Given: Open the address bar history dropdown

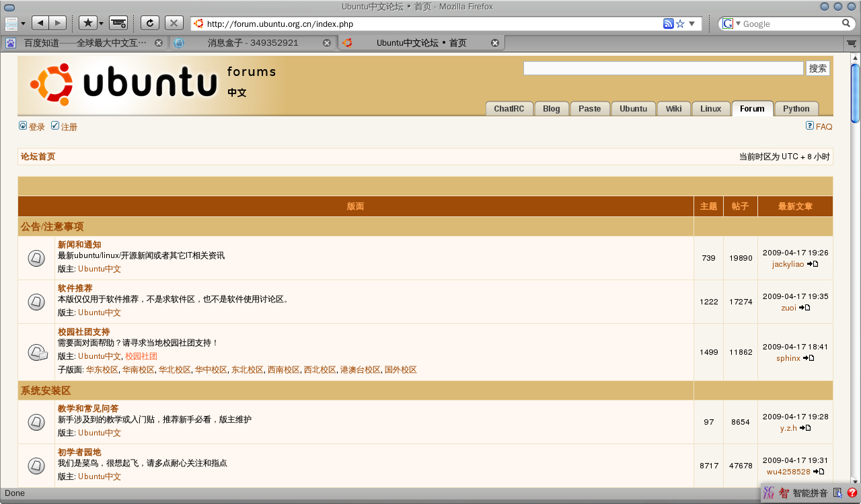Looking at the screenshot, I should tap(692, 24).
